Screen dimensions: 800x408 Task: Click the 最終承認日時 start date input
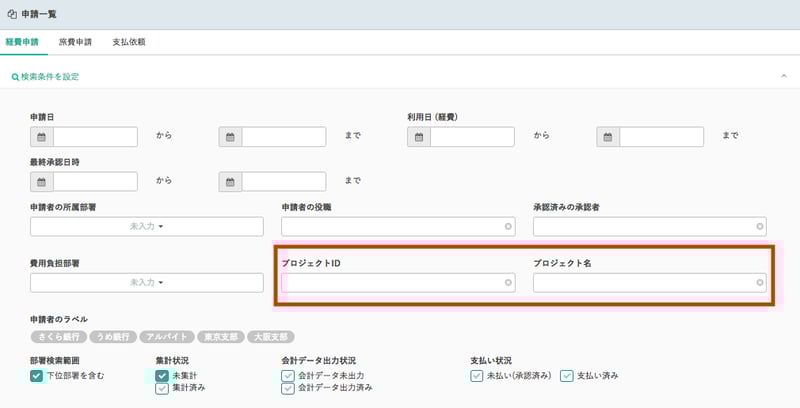[x=95, y=182]
